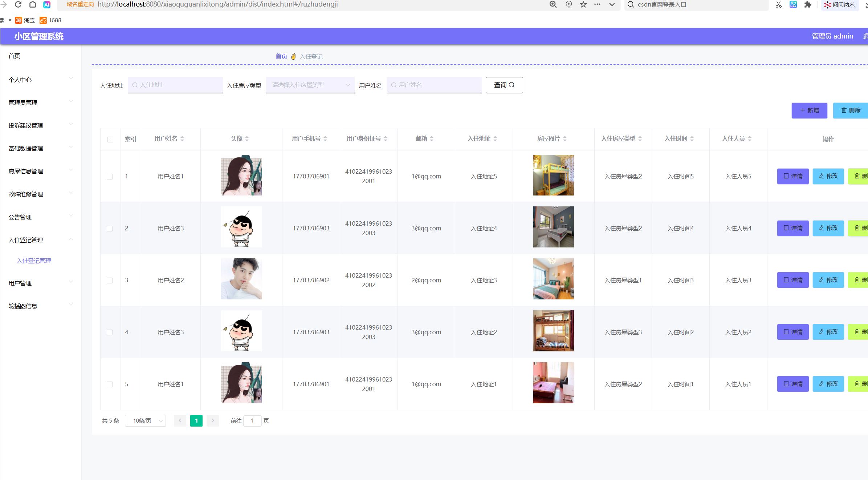Viewport: 868px width, 480px height.
Task: Select all rows via the header checkbox
Action: click(110, 139)
